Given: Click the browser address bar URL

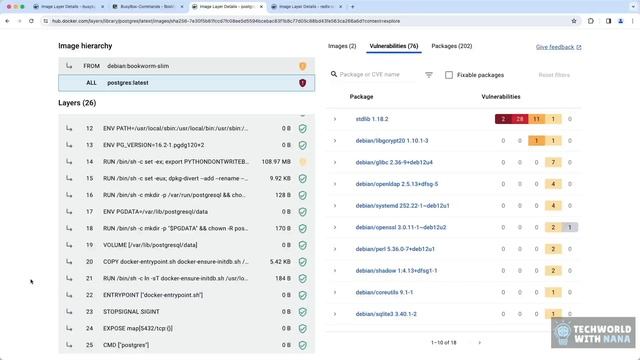Looking at the screenshot, I should click(x=226, y=21).
